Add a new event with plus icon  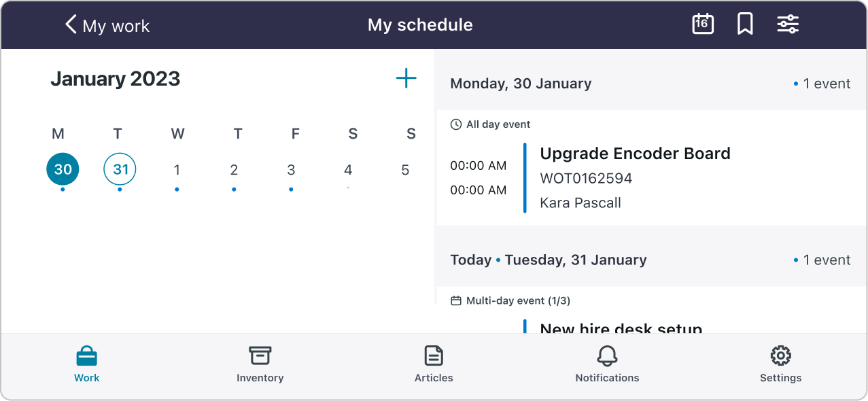point(406,78)
